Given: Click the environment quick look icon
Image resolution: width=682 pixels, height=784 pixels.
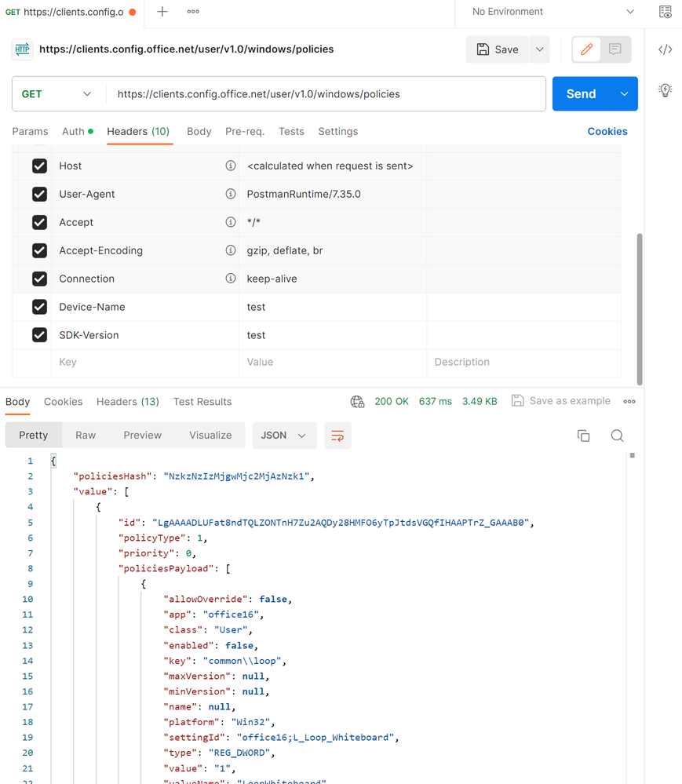Looking at the screenshot, I should 665,12.
